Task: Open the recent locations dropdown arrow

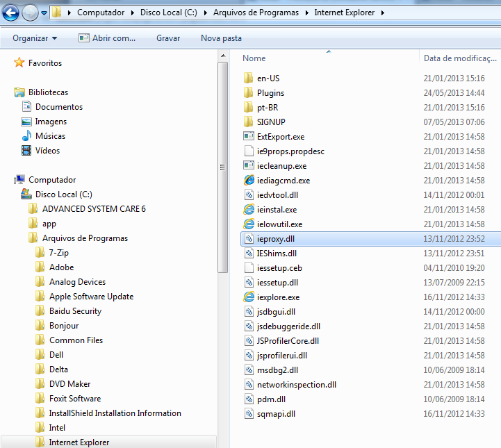Action: click(44, 13)
